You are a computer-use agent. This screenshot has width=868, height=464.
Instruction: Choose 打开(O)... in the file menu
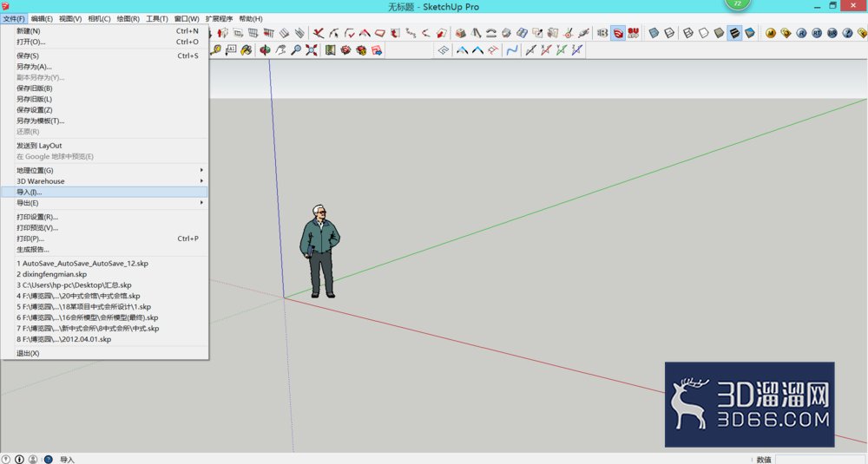(x=105, y=42)
